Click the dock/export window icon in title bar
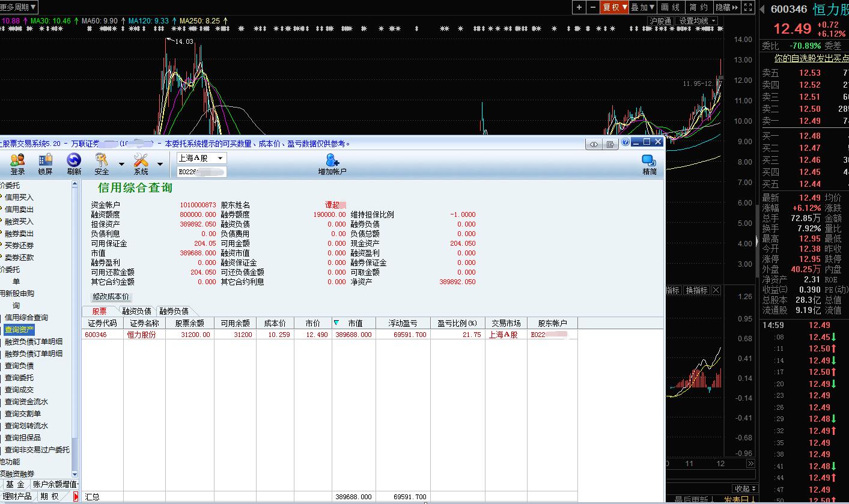 pos(610,144)
